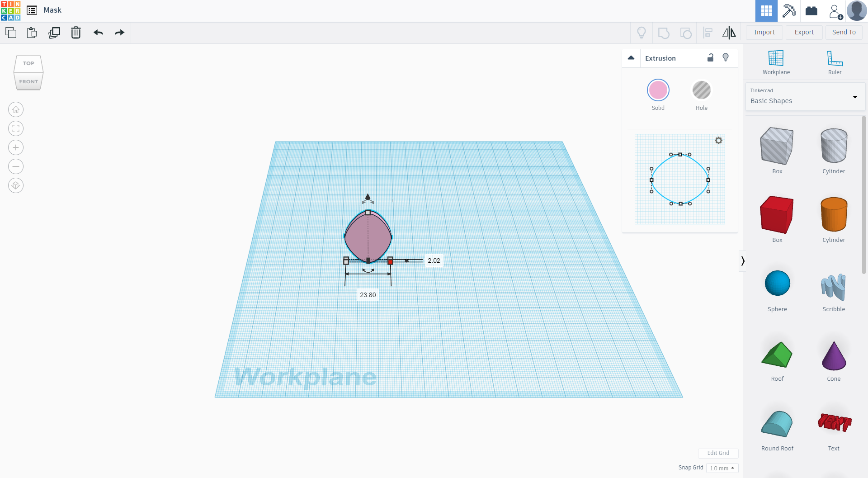Click the red corner resize handle

[390, 262]
